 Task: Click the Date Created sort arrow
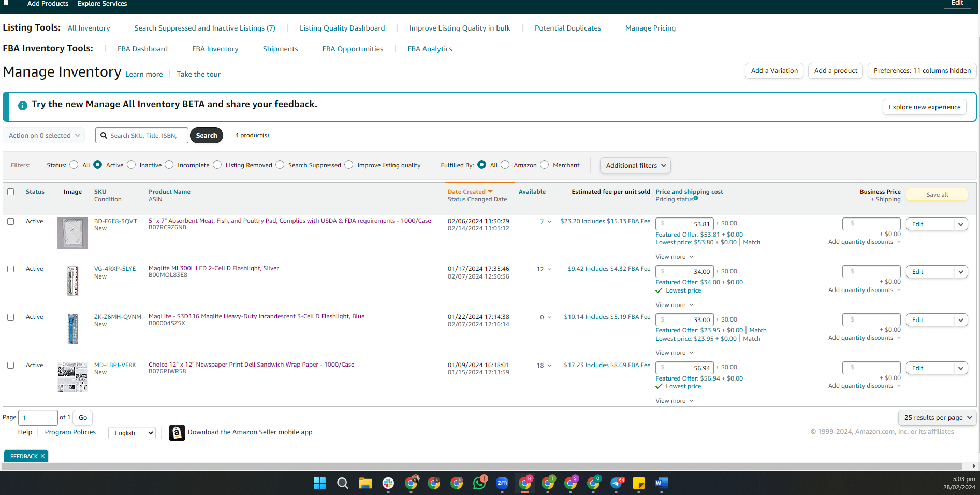click(490, 192)
